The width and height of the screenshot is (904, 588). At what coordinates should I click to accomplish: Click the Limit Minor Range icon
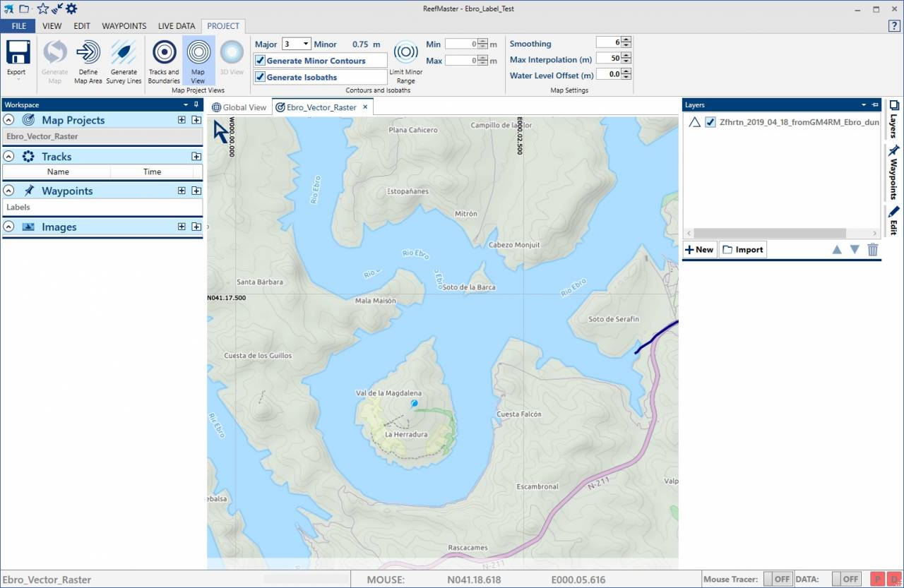405,53
